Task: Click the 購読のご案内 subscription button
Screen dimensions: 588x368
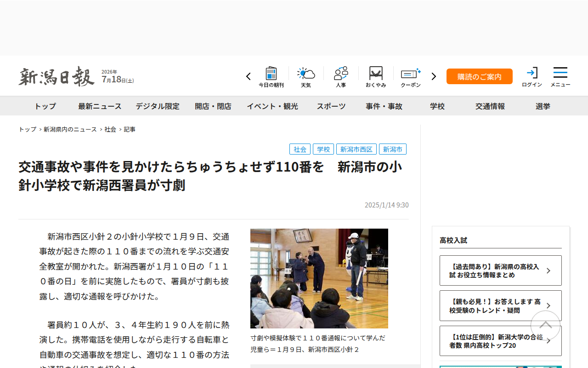Action: pyautogui.click(x=480, y=76)
